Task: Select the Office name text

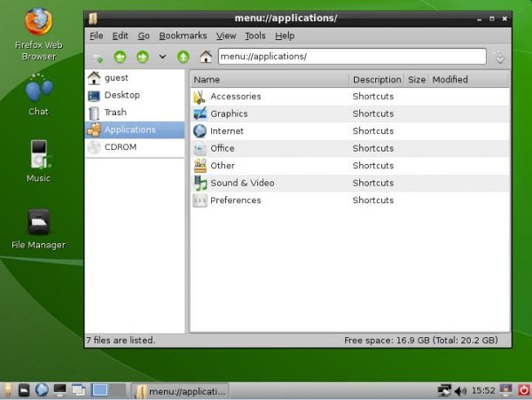Action: pyautogui.click(x=223, y=148)
